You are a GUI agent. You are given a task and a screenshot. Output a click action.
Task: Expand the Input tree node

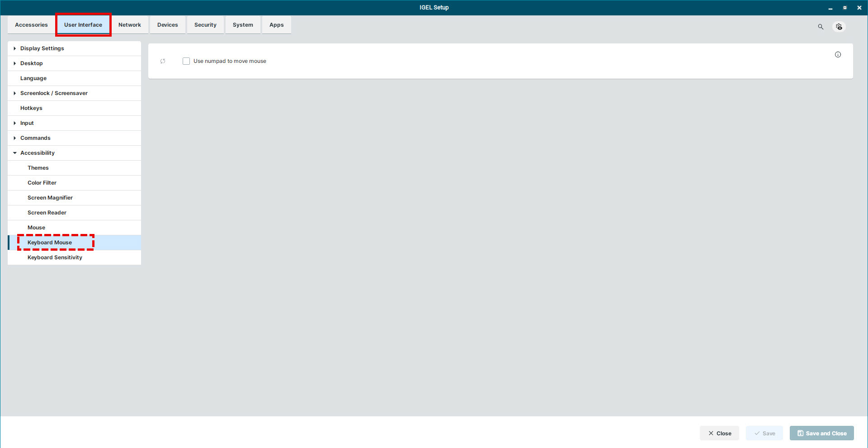[x=15, y=123]
